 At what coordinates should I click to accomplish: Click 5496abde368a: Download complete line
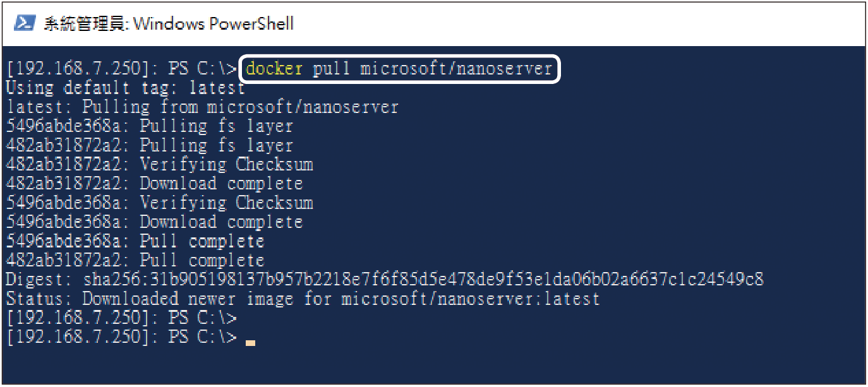coord(155,222)
